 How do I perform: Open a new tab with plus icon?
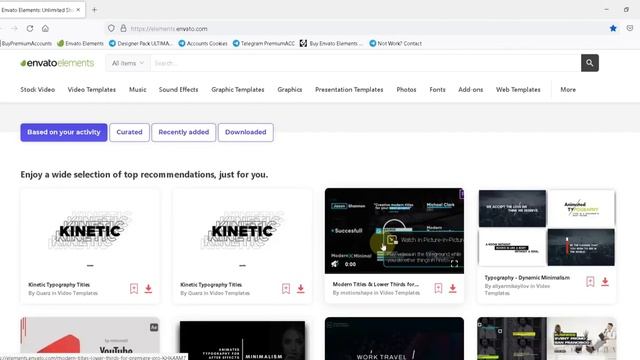click(x=94, y=9)
